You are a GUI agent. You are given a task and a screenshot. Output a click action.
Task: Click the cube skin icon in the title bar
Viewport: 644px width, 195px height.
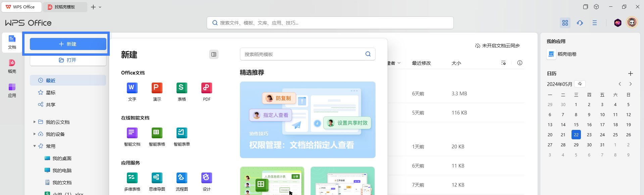[596, 7]
